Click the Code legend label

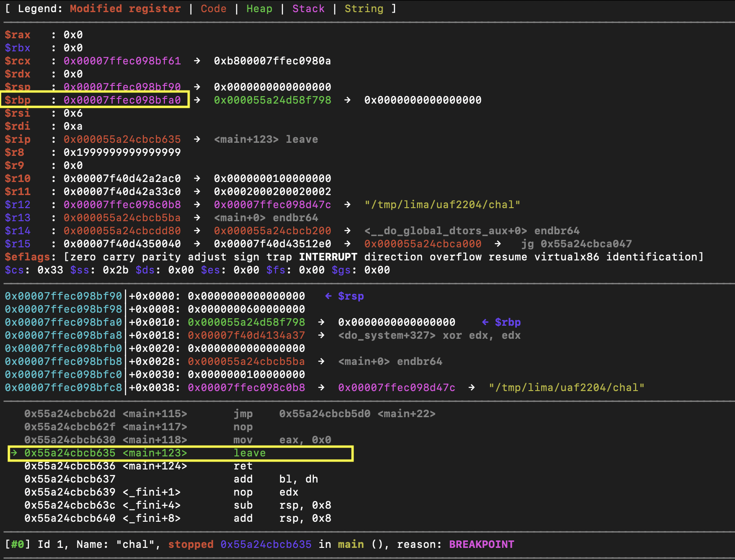coord(214,9)
